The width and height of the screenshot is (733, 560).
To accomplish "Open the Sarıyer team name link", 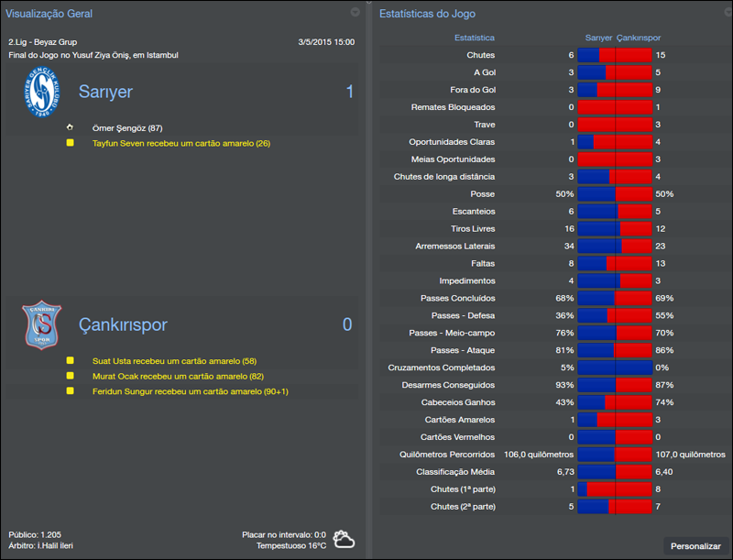I will [105, 92].
